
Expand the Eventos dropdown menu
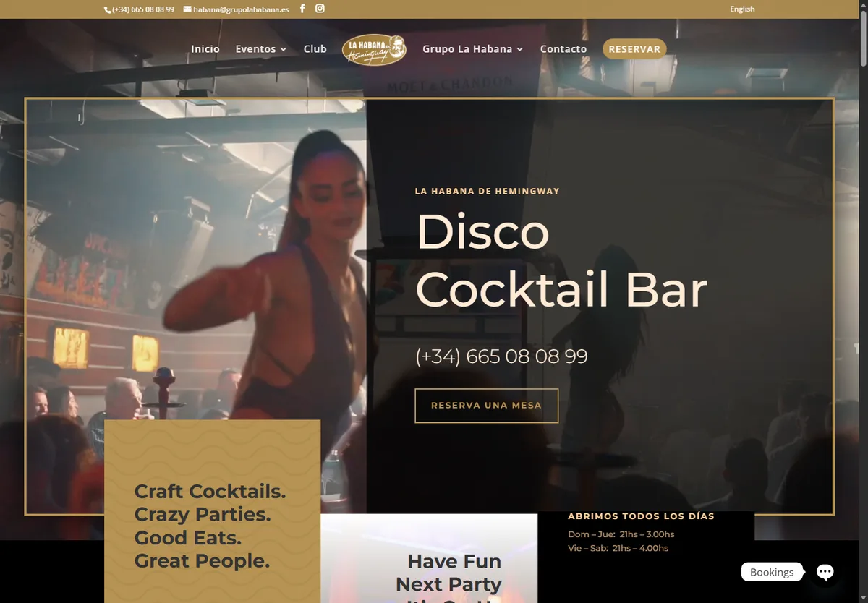(261, 49)
